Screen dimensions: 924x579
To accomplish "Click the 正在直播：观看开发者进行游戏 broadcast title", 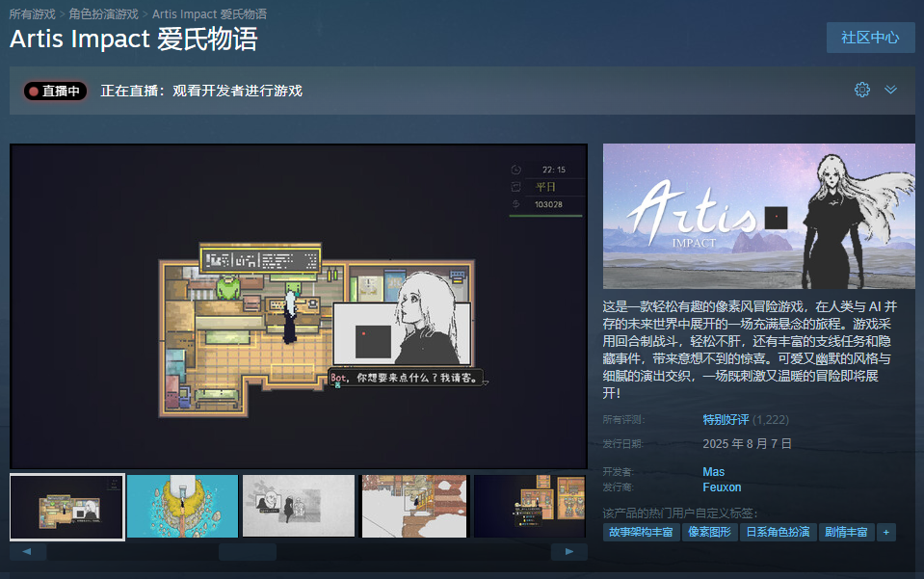I will tap(201, 91).
